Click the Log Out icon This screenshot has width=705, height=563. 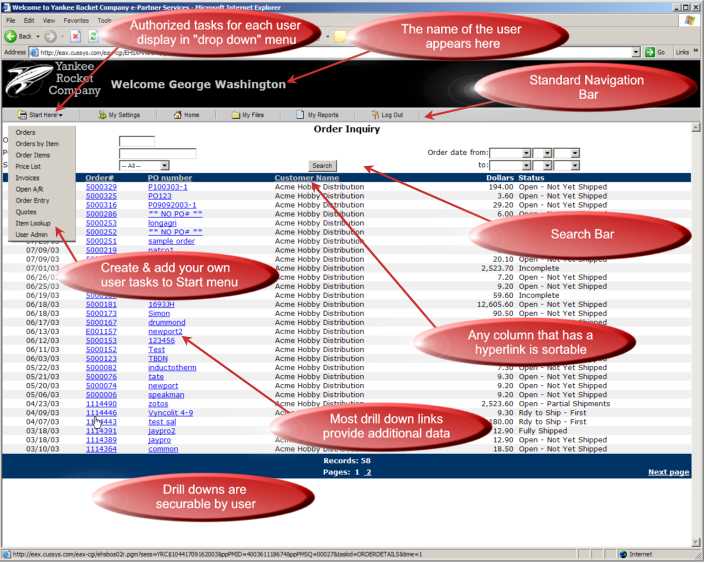[x=375, y=115]
